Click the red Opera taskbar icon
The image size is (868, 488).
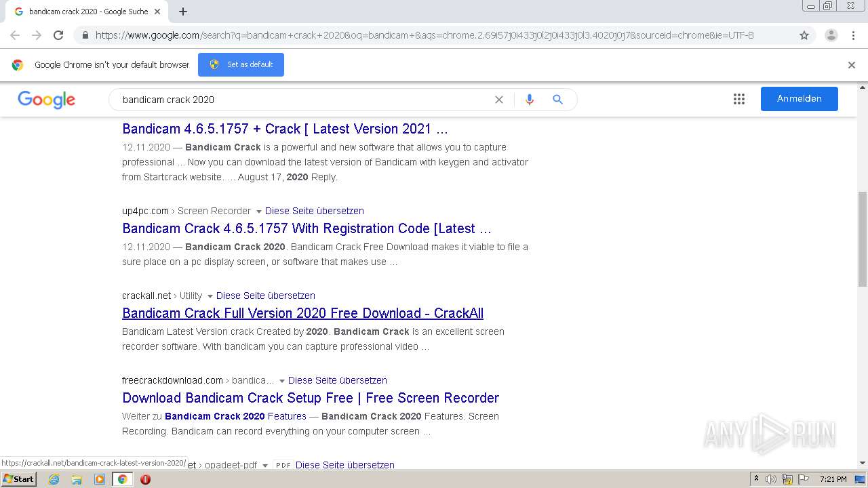click(145, 479)
